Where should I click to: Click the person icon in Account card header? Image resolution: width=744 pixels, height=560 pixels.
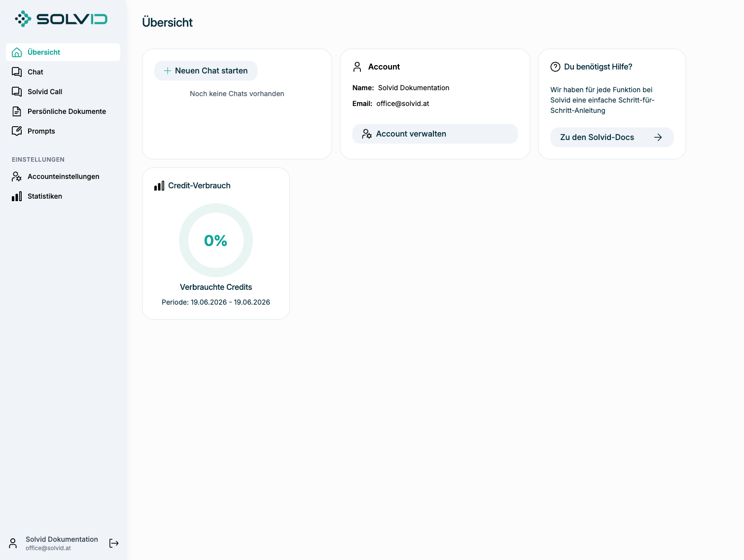357,67
